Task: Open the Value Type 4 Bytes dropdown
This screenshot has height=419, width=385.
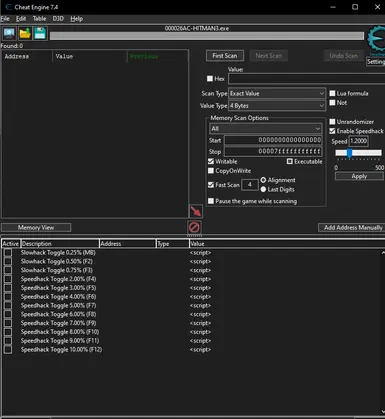Action: coord(277,106)
